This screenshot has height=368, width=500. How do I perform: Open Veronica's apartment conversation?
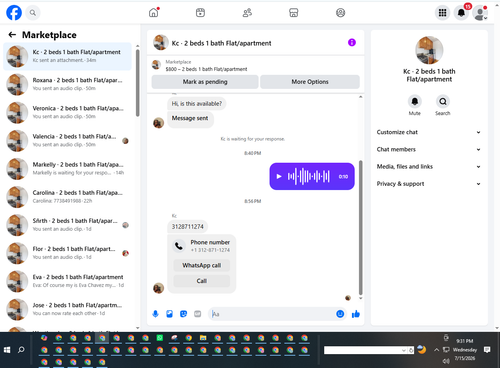click(x=67, y=112)
